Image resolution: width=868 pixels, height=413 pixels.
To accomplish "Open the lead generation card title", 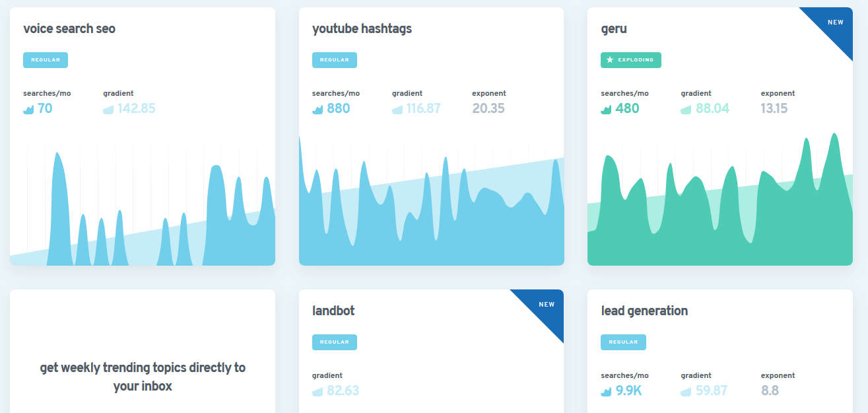I will (x=644, y=311).
